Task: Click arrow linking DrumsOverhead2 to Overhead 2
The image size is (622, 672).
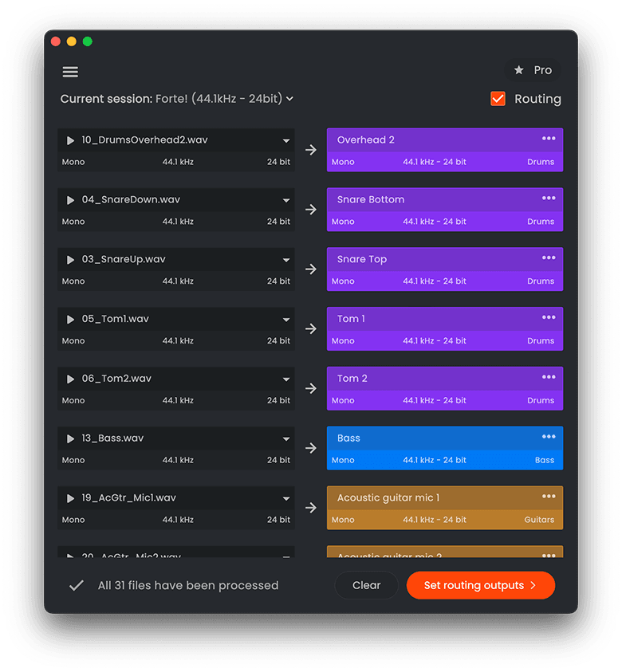Action: click(x=311, y=150)
